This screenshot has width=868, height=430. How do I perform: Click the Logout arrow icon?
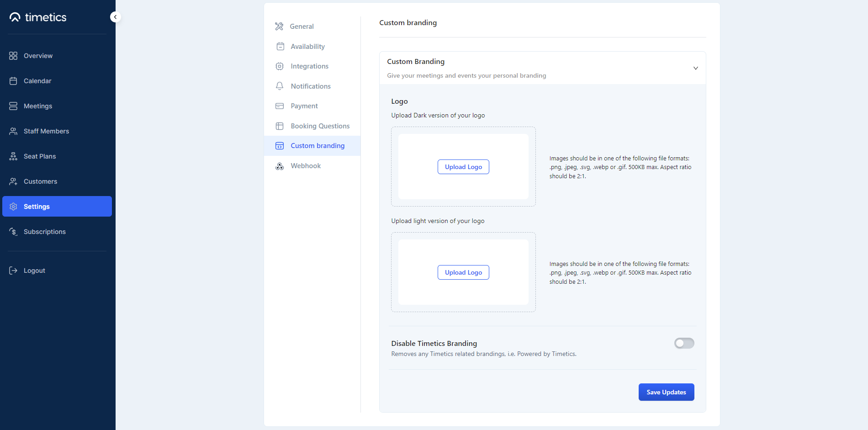click(13, 271)
